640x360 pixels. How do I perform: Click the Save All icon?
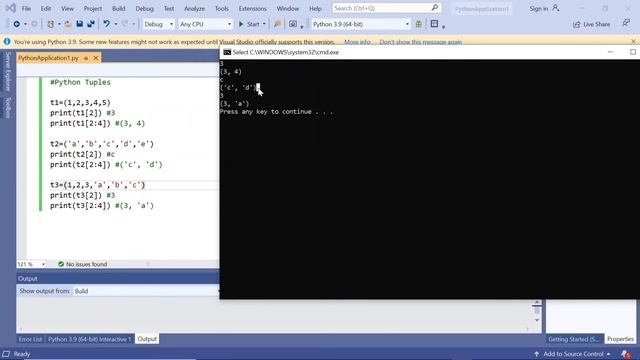click(91, 24)
